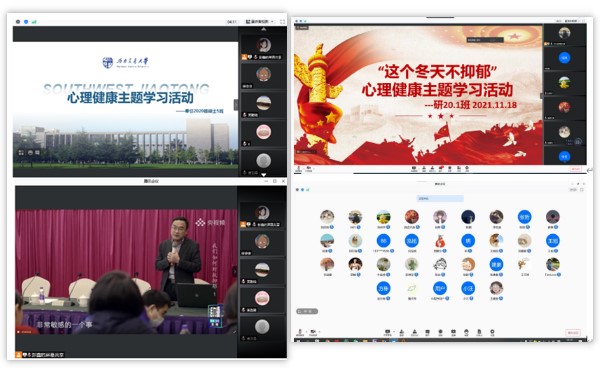
Task: Open the settings gear icon in bottom-right meeting toolbar
Action: point(492,332)
